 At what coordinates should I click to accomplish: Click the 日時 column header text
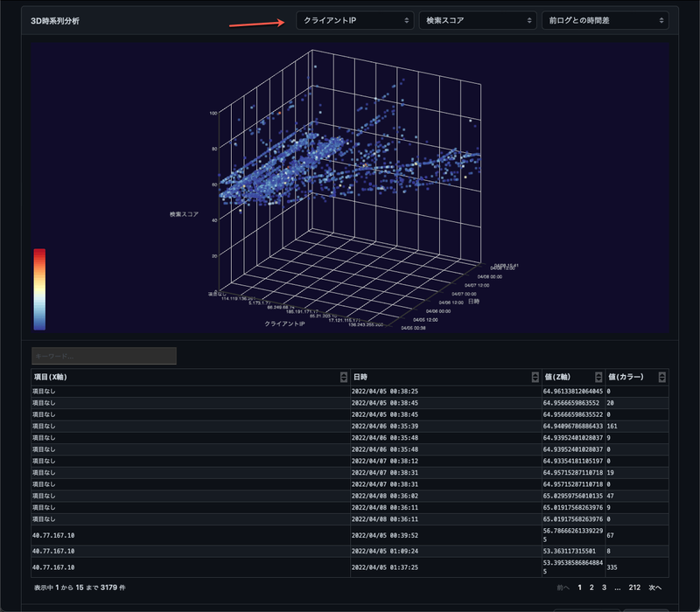[359, 377]
